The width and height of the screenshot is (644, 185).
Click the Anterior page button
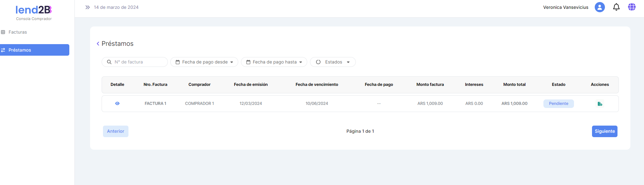(116, 131)
